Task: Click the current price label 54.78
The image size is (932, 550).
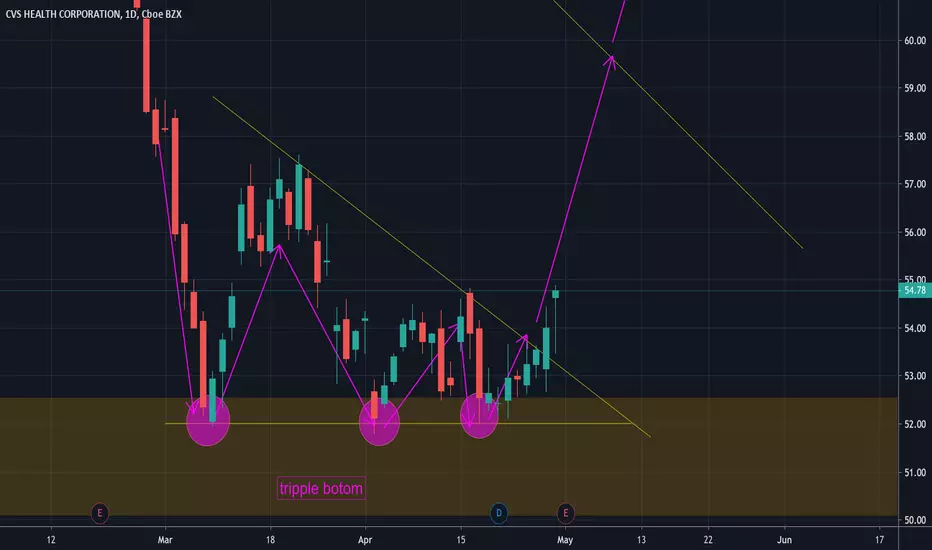Action: click(915, 290)
